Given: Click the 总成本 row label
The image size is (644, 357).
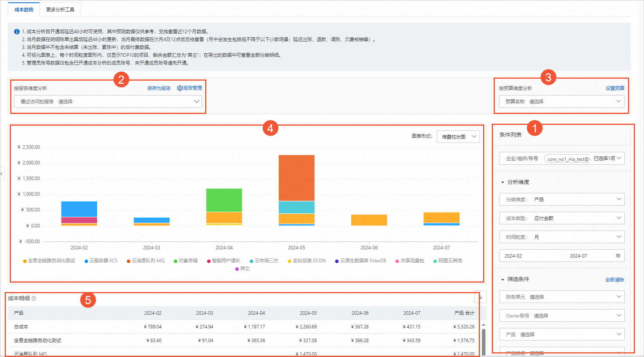Looking at the screenshot, I should click(21, 327).
